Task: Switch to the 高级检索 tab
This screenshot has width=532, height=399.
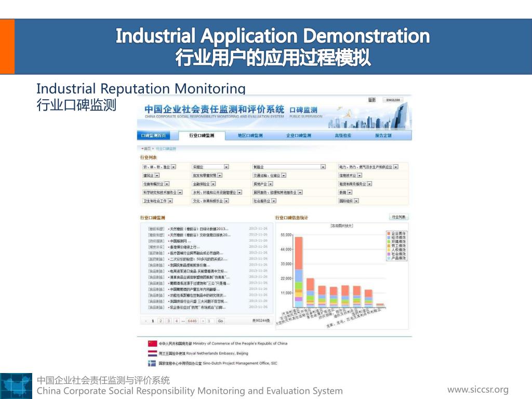Action: click(x=343, y=136)
